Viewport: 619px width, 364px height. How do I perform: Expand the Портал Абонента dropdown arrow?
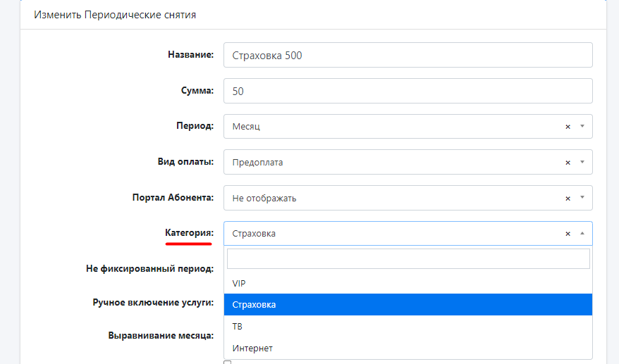582,199
